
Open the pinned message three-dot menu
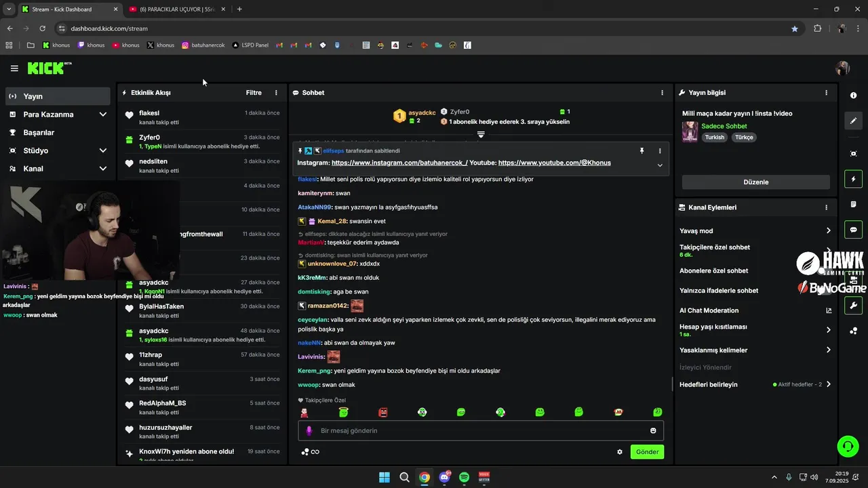coord(660,150)
